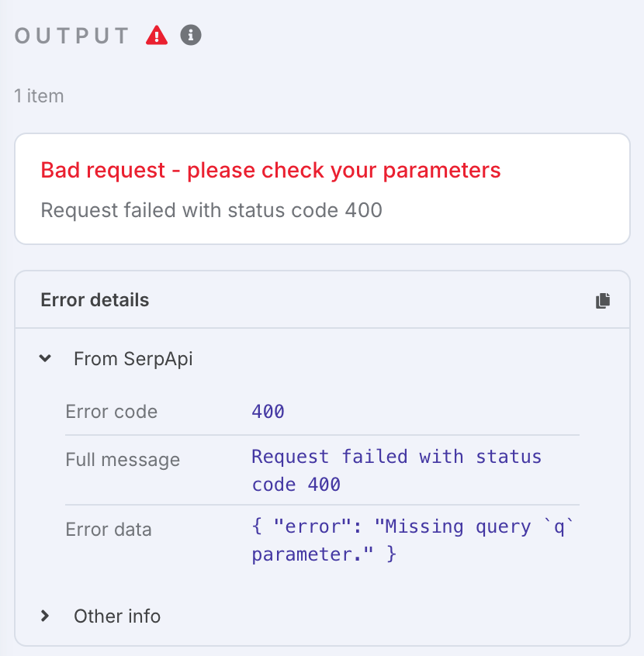Select the Error data label
The height and width of the screenshot is (656, 644).
[109, 530]
